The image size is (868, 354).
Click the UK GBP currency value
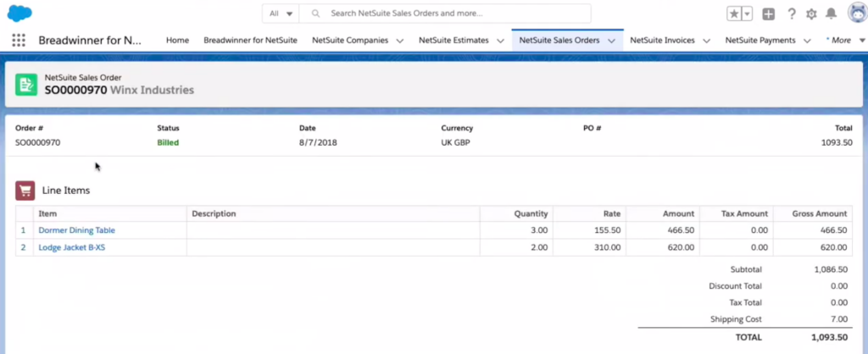457,143
